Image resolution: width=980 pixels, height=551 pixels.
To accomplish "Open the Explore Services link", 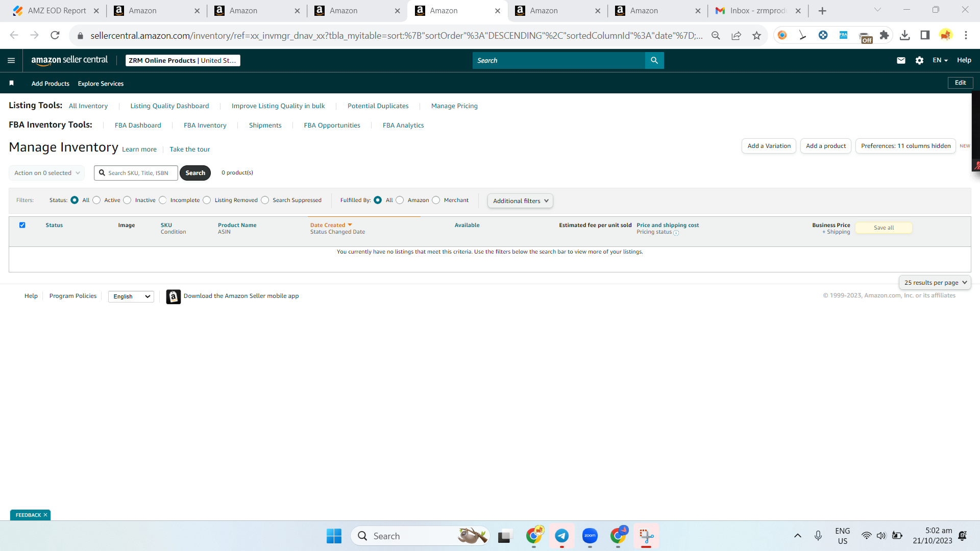I will pos(101,84).
